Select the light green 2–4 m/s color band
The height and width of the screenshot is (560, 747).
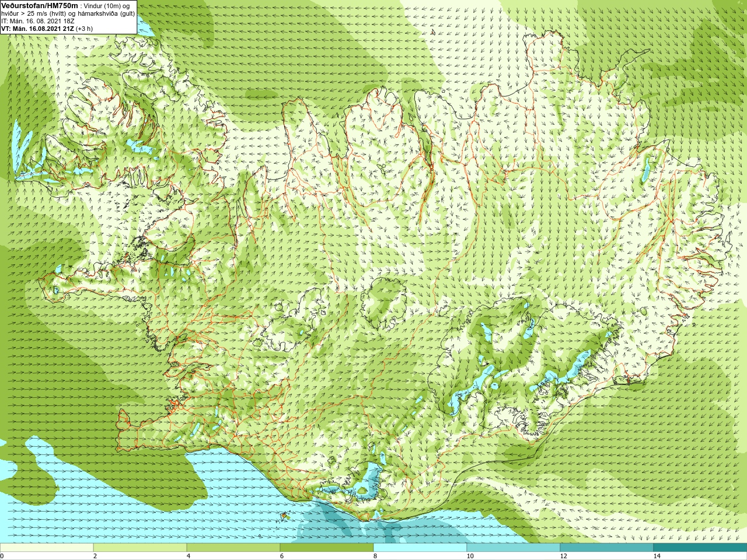click(x=140, y=548)
